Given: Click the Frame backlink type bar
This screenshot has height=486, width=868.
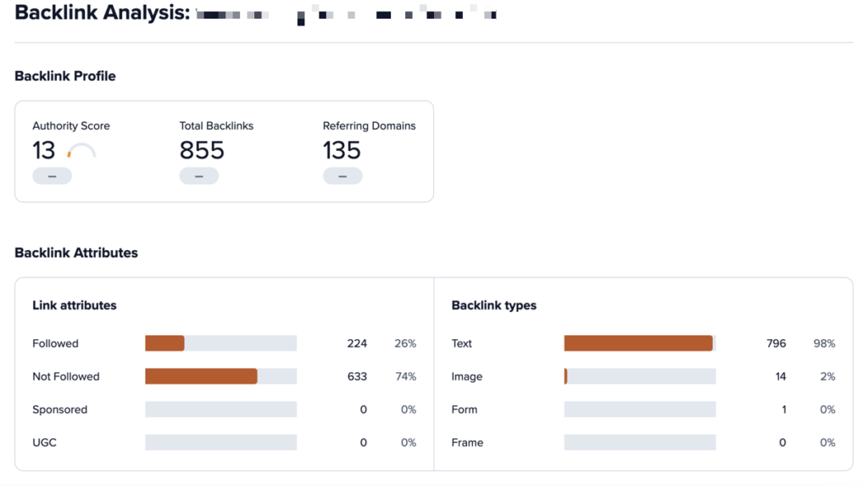Looking at the screenshot, I should (x=639, y=443).
